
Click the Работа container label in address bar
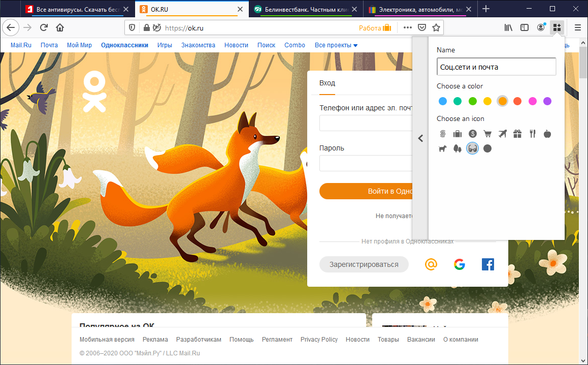coord(375,28)
